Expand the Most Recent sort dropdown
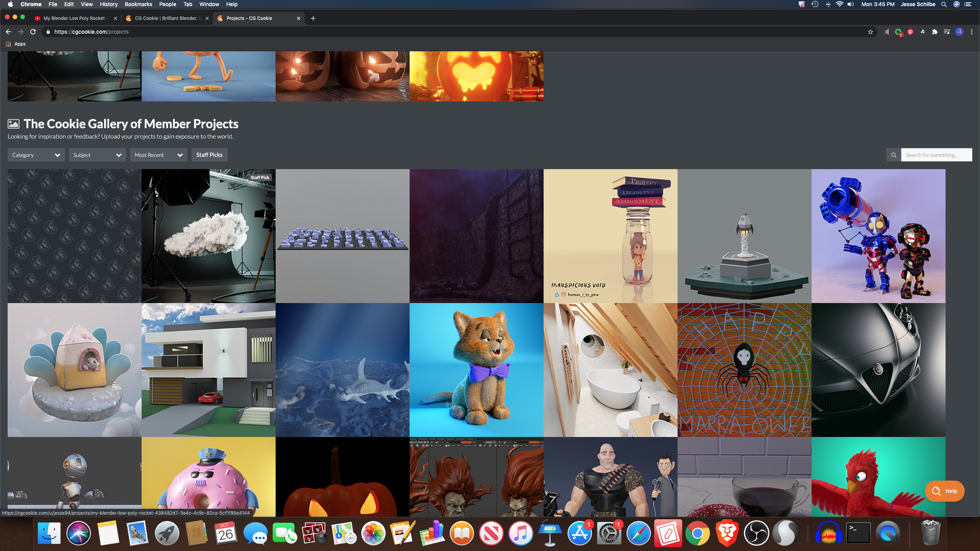980x551 pixels. coord(158,155)
